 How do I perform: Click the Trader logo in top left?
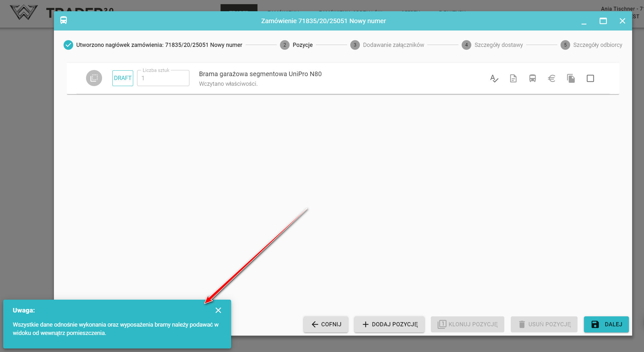[24, 12]
